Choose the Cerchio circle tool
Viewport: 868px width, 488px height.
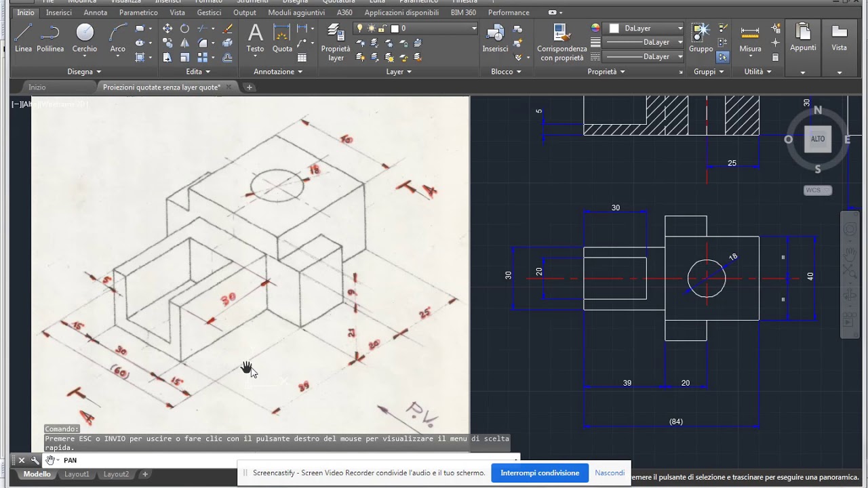click(85, 38)
